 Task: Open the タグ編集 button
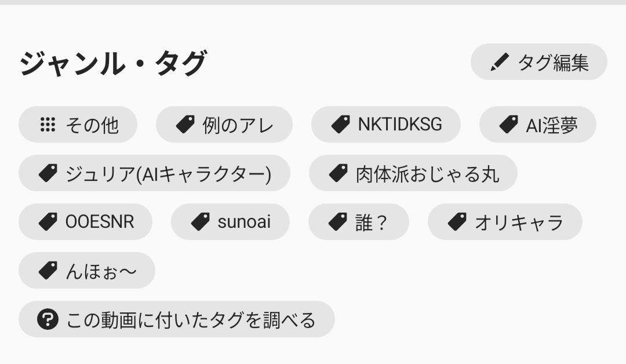click(539, 62)
